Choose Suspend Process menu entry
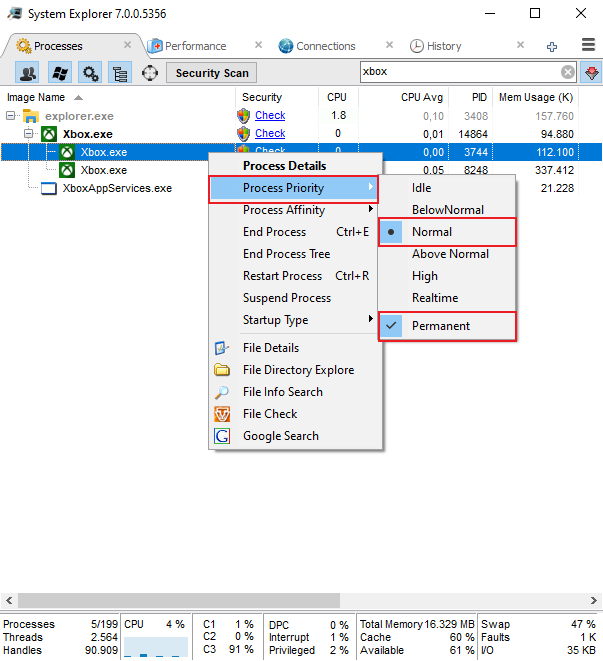This screenshot has height=661, width=603. [x=295, y=298]
